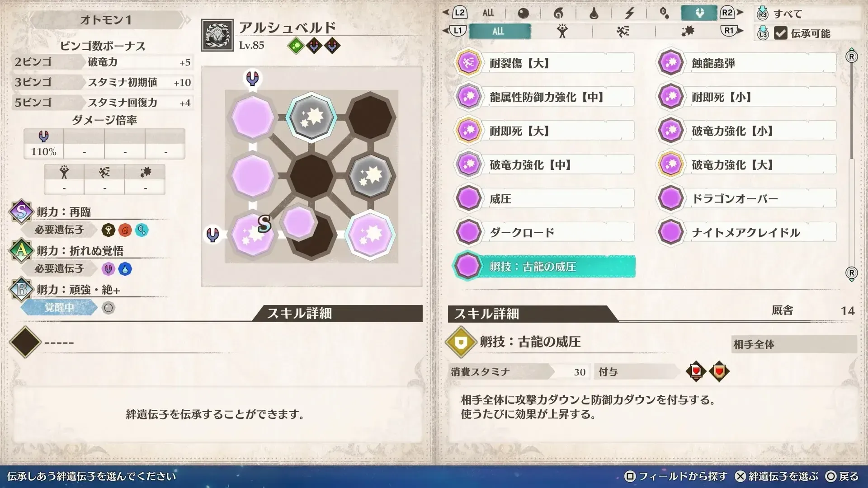868x488 pixels.
Task: Switch to the ALL element tab
Action: click(x=488, y=13)
